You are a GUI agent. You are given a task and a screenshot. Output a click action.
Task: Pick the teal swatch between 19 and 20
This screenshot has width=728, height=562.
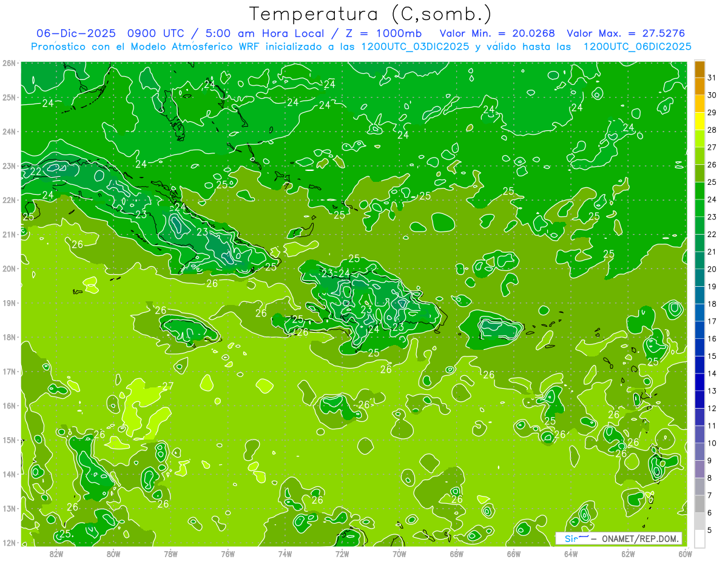(x=699, y=278)
